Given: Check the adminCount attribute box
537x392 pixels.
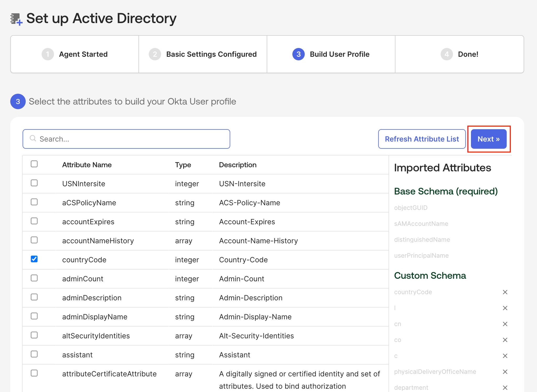Looking at the screenshot, I should coord(34,278).
